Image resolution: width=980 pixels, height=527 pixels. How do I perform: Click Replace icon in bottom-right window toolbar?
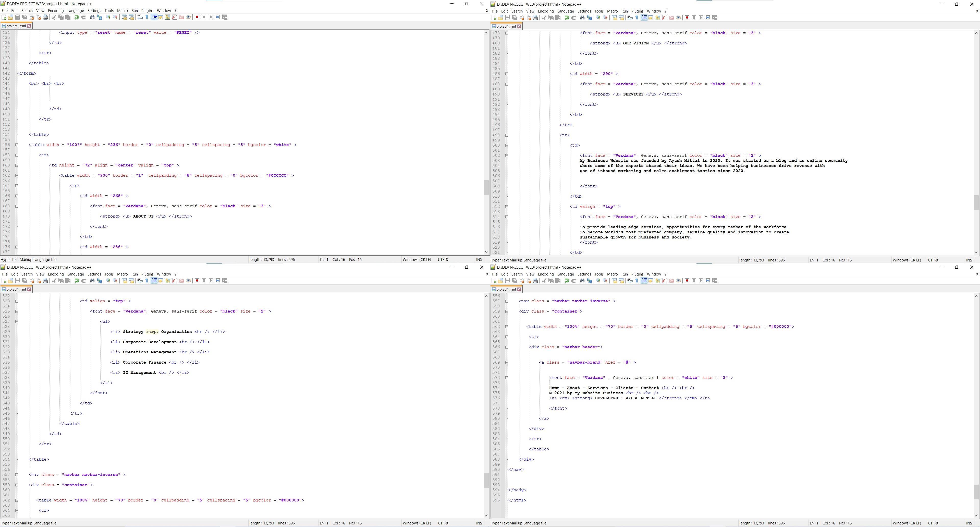click(590, 281)
